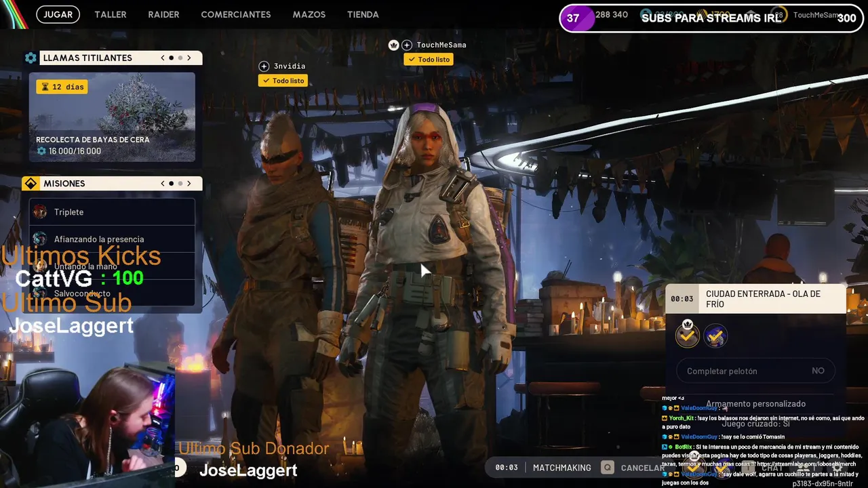Go to next Misiones page

[x=189, y=184]
